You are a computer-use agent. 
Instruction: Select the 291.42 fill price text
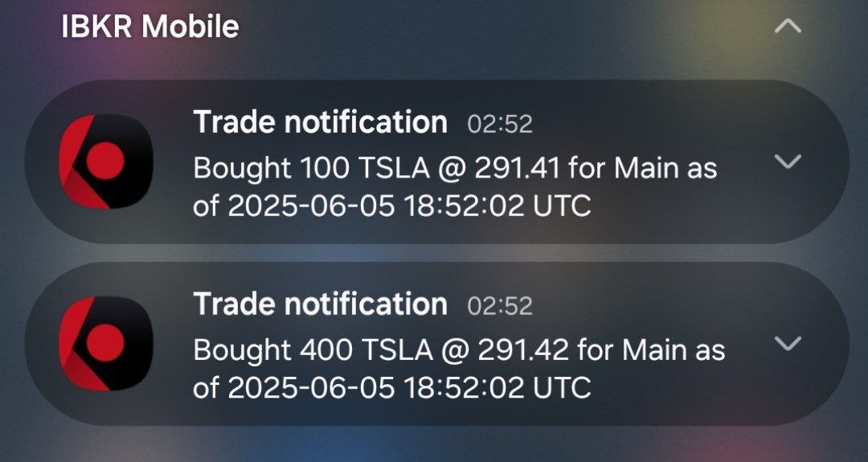tap(522, 350)
